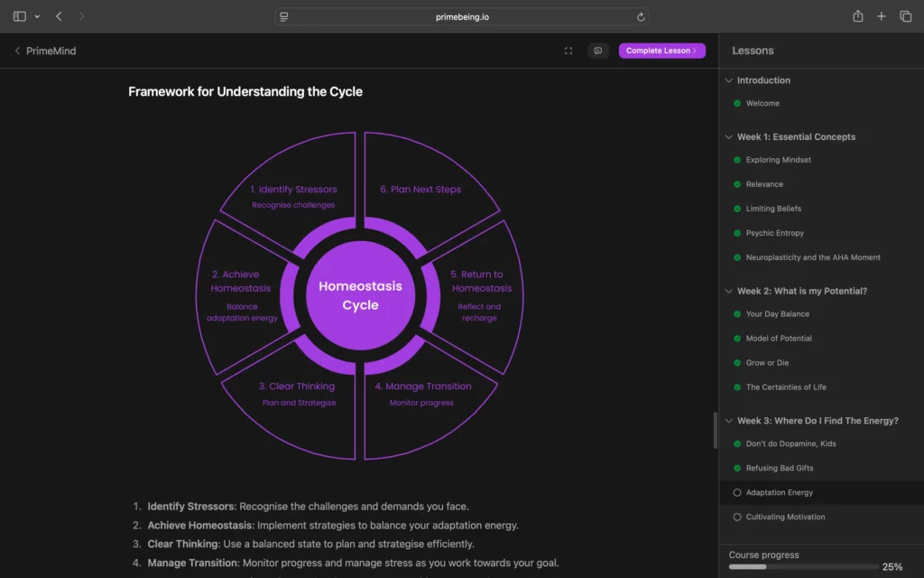924x578 pixels.
Task: Click the page reload icon
Action: pos(641,16)
